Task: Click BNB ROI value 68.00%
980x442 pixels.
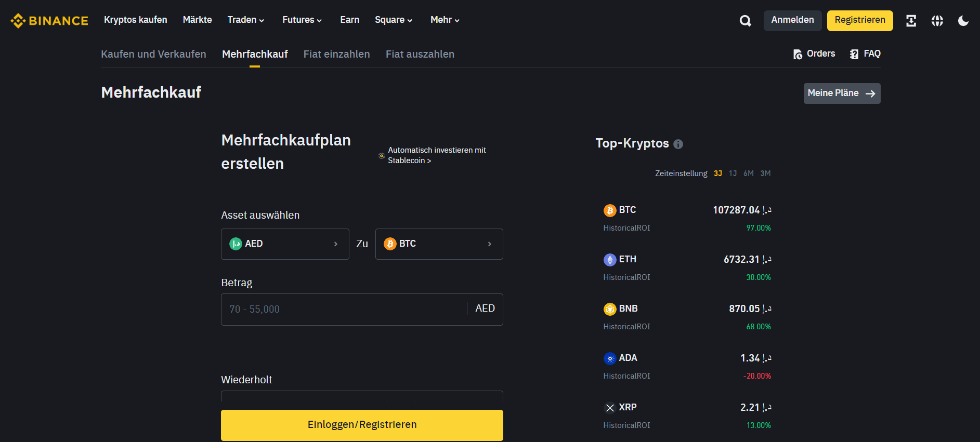Action: (x=759, y=327)
